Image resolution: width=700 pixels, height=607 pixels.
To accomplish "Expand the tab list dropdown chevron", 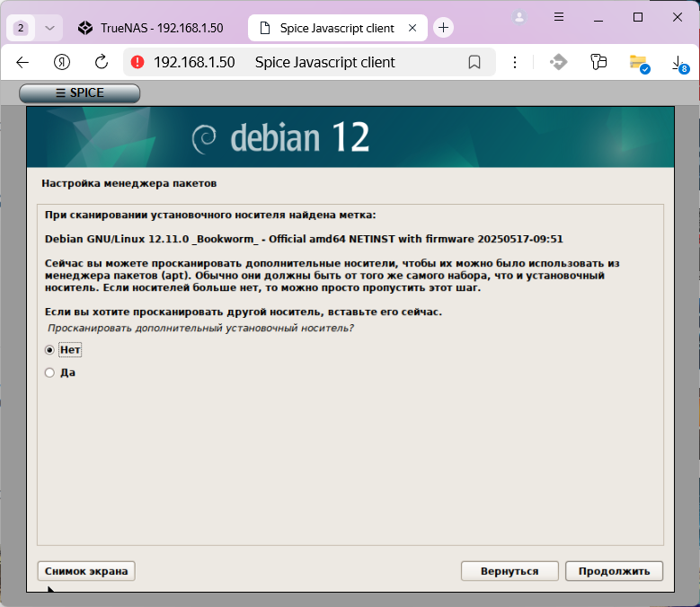I will click(x=49, y=28).
